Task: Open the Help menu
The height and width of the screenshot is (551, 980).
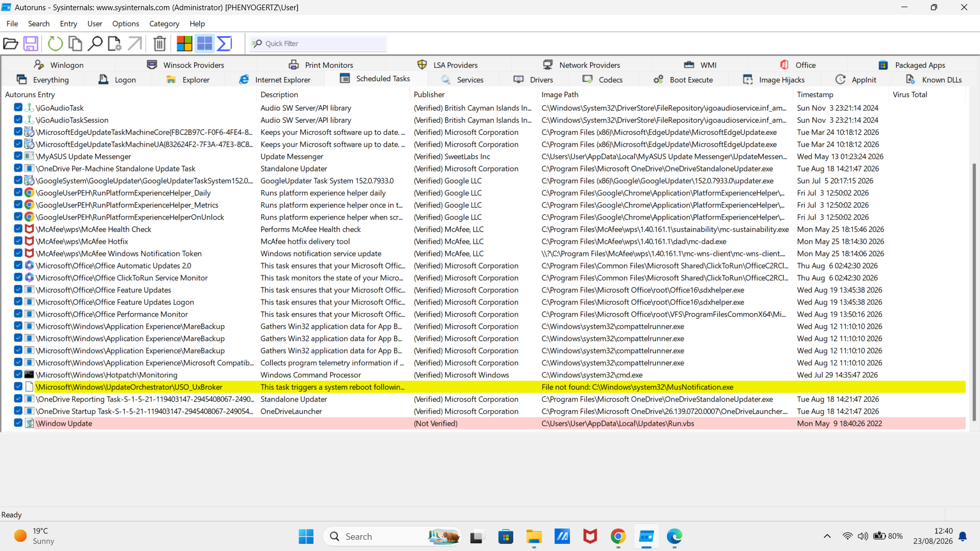Action: tap(197, 23)
